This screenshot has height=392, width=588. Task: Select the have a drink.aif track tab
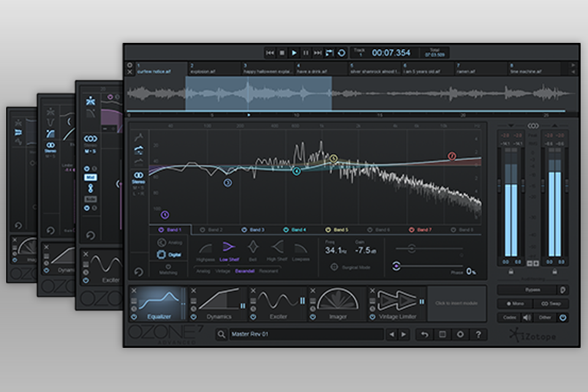pyautogui.click(x=321, y=69)
